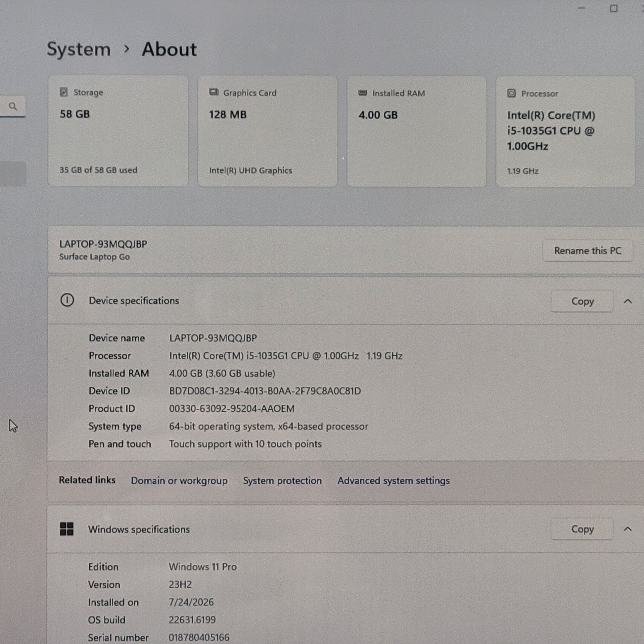
Task: Open Domain or workgroup link
Action: pyautogui.click(x=179, y=481)
